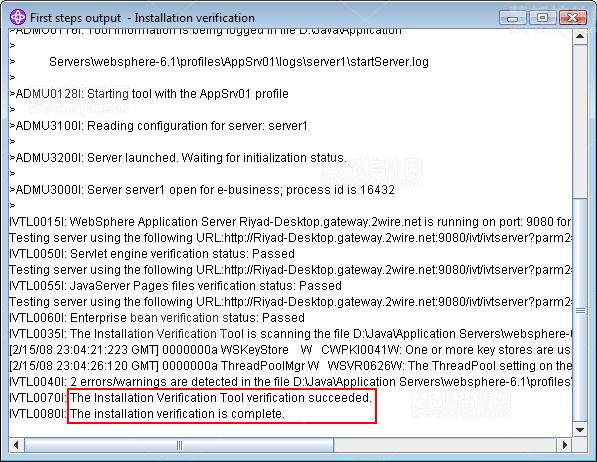Maximize the Installation verification window
Image resolution: width=597 pixels, height=462 pixels.
(543, 18)
